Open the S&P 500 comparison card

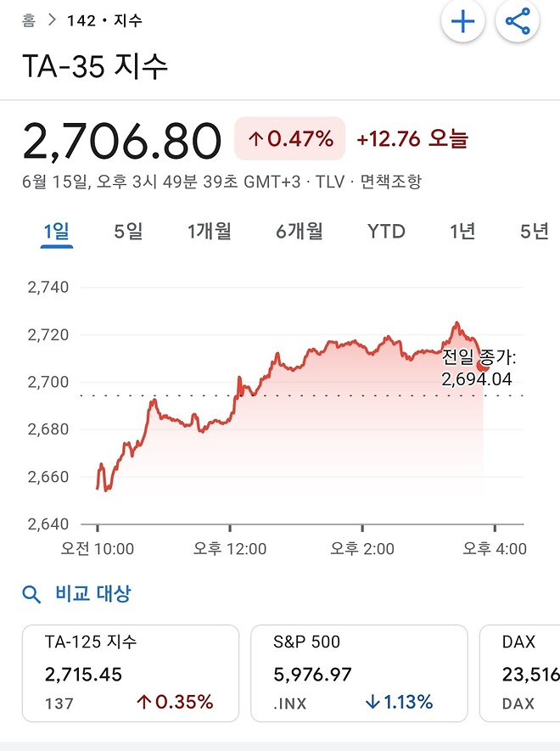pos(360,670)
